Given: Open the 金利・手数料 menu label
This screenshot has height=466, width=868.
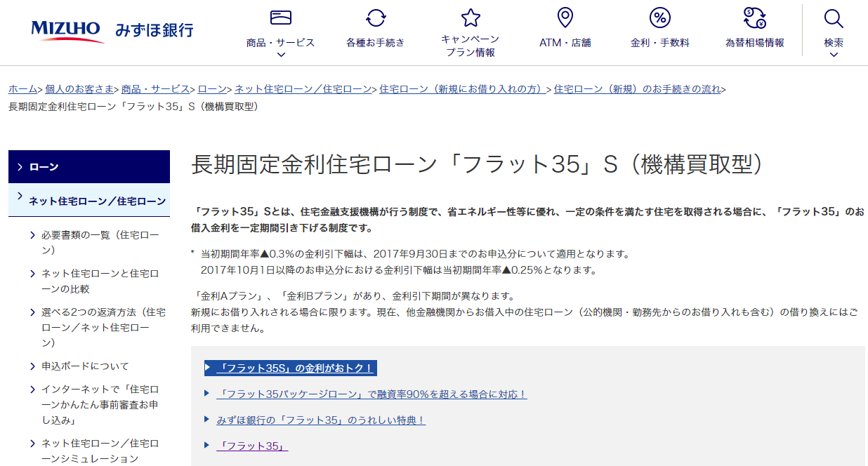Looking at the screenshot, I should click(x=660, y=42).
